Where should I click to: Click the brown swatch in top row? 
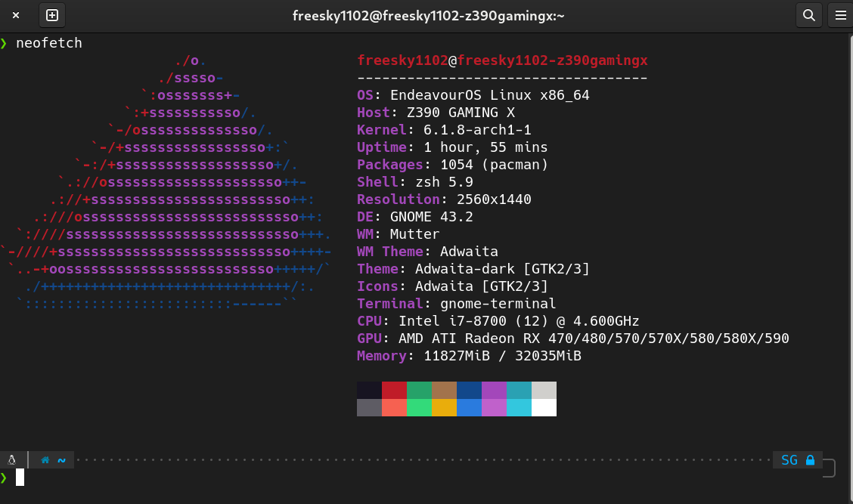tap(445, 391)
